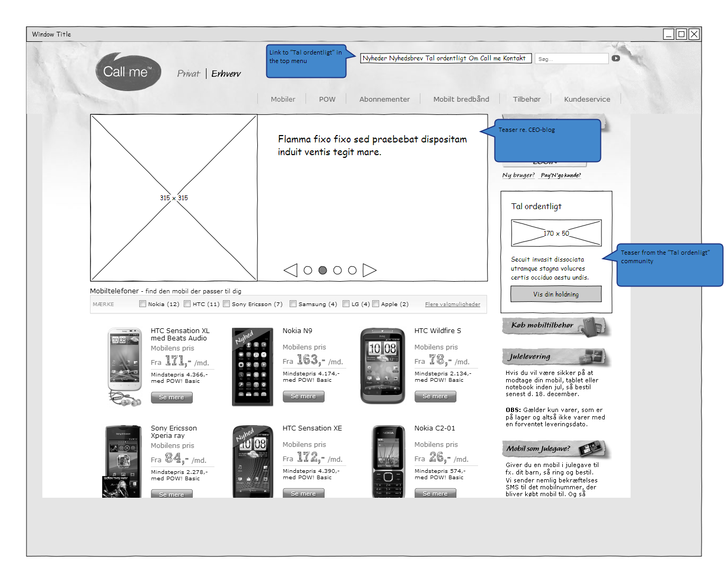Click Se mere for HTC Wildfire S
Image resolution: width=728 pixels, height=583 pixels.
(435, 396)
